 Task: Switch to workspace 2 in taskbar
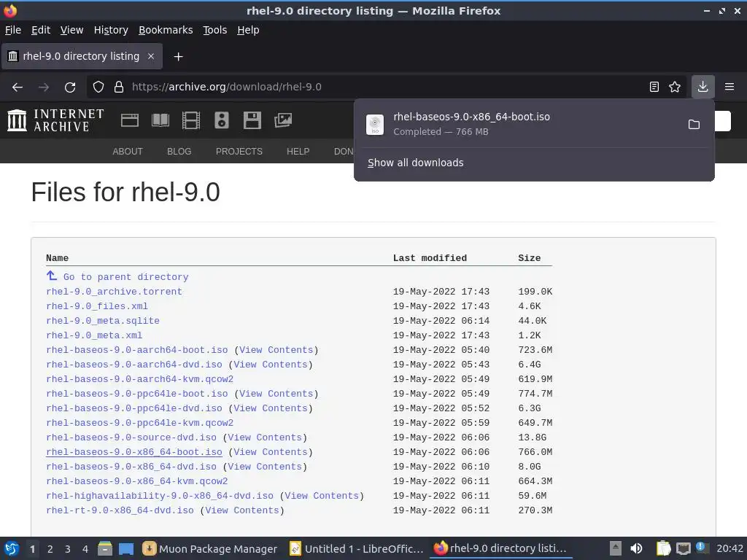click(x=50, y=549)
